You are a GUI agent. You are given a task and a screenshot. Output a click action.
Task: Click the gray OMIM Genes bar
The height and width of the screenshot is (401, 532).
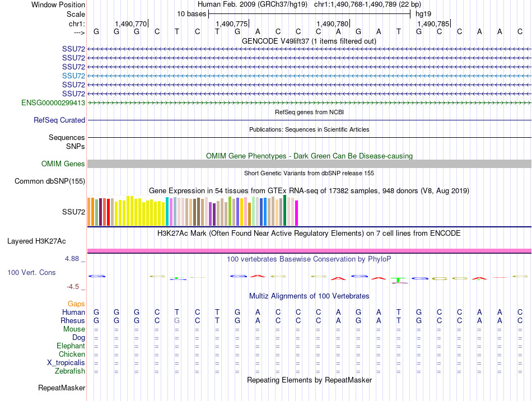click(309, 164)
